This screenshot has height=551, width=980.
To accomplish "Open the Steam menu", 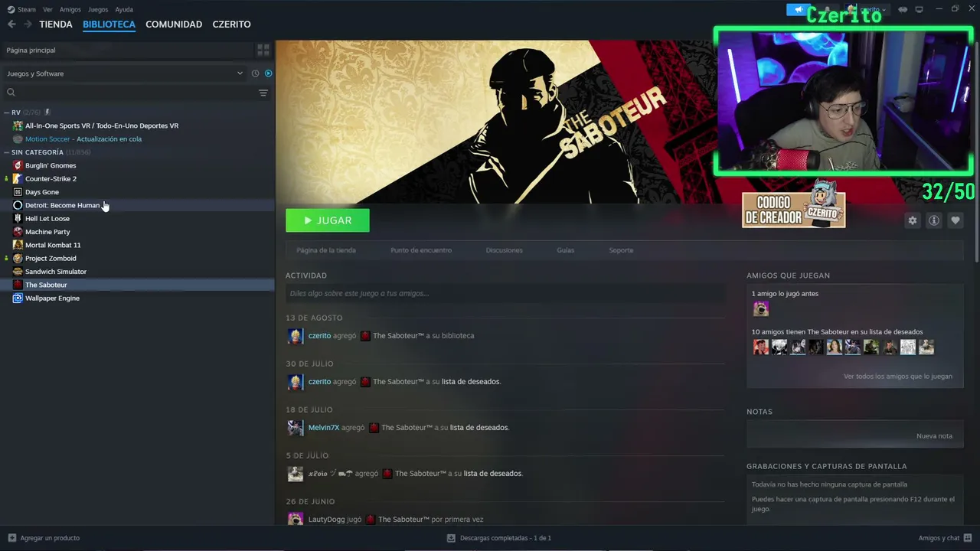I will pyautogui.click(x=22, y=9).
